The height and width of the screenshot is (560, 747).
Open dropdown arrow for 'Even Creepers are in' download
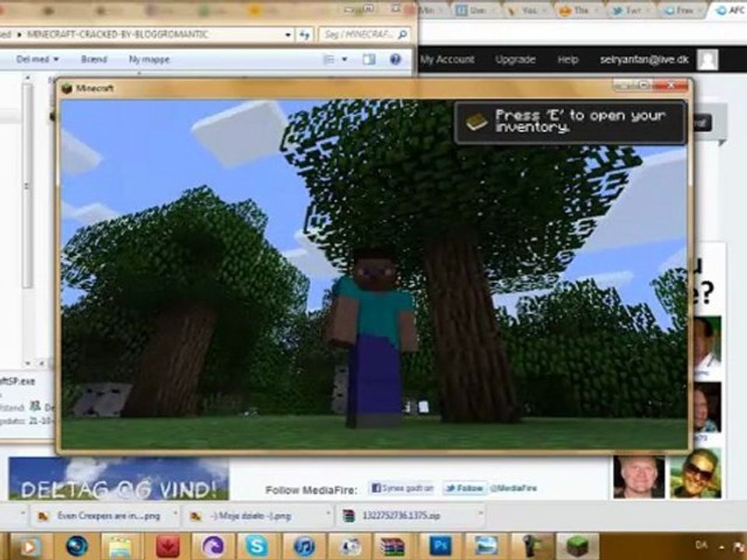175,514
